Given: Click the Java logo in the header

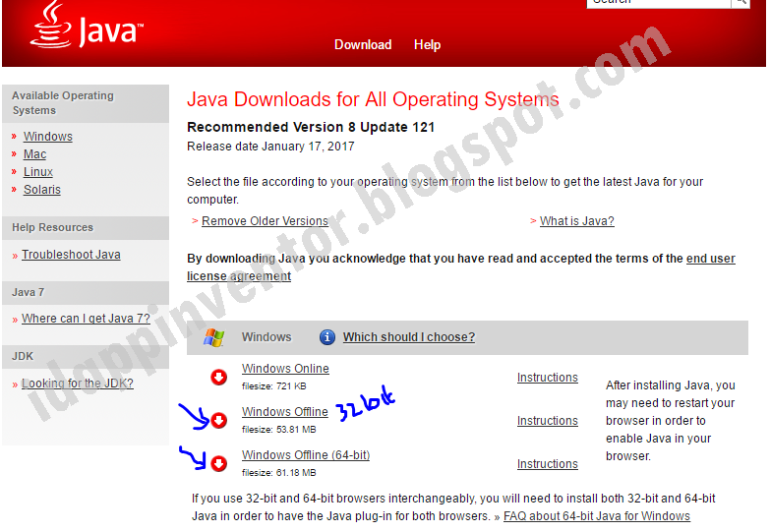Looking at the screenshot, I should pyautogui.click(x=87, y=25).
